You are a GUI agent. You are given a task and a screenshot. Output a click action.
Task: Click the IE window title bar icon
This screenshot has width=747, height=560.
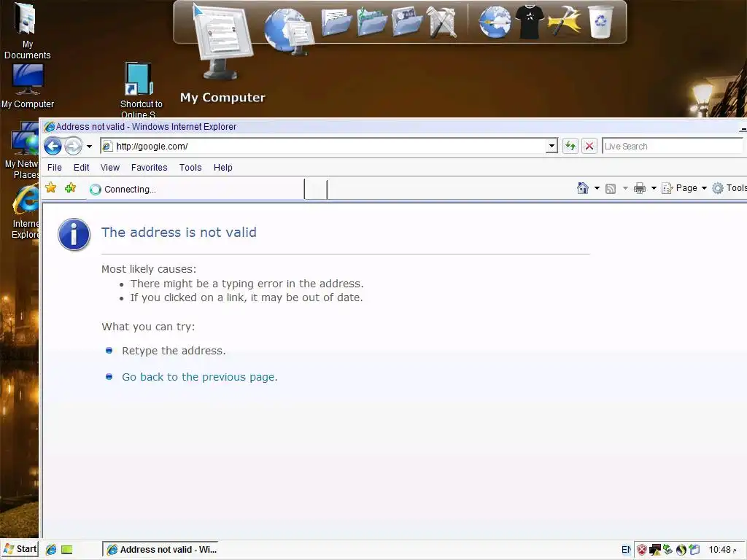(49, 127)
